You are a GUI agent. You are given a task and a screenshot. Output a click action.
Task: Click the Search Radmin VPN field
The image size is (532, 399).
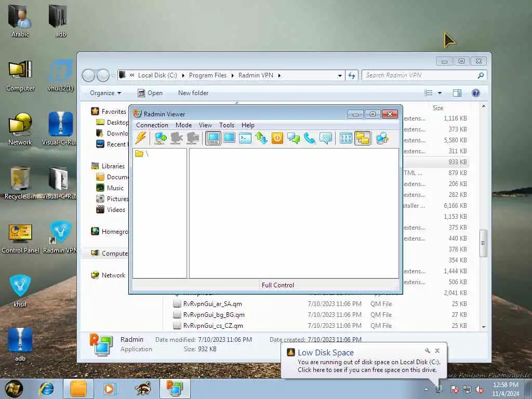(x=424, y=75)
